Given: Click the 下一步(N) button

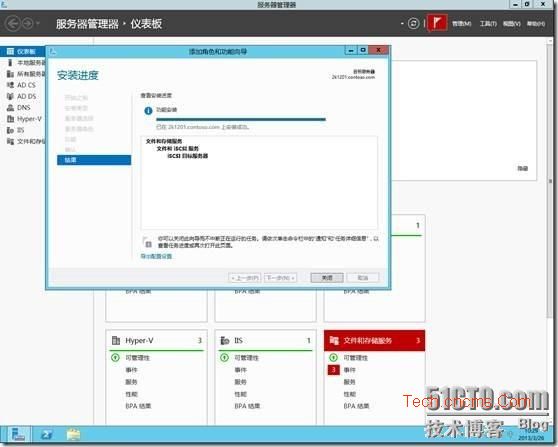Looking at the screenshot, I should 281,278.
